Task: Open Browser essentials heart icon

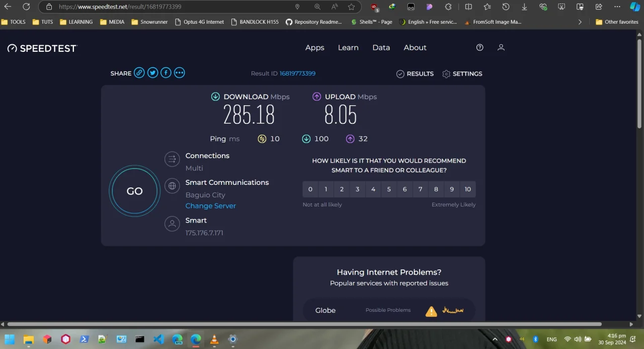Action: (x=543, y=7)
